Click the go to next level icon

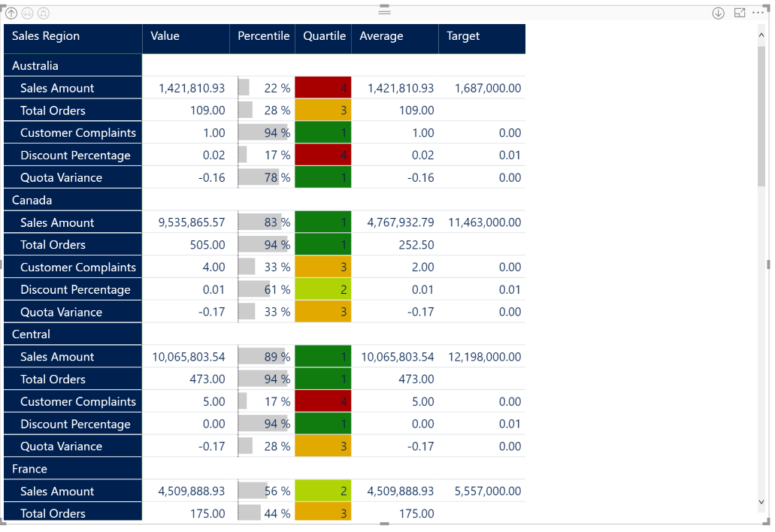click(27, 13)
